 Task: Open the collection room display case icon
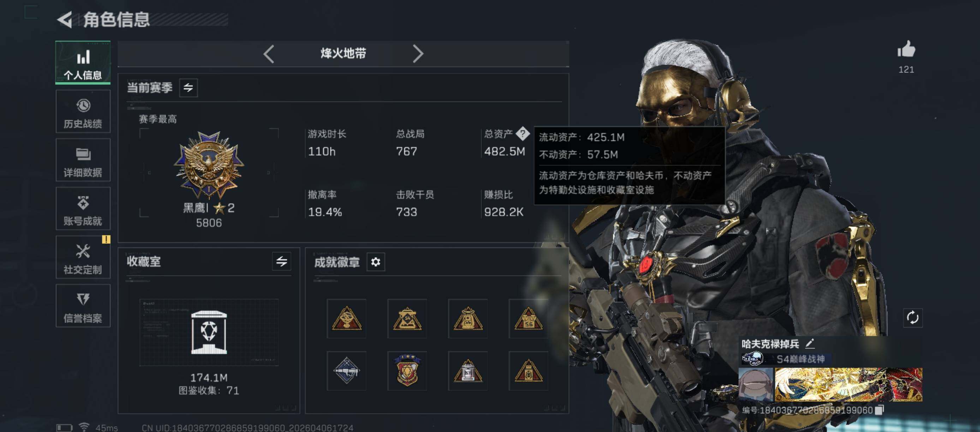click(x=209, y=332)
